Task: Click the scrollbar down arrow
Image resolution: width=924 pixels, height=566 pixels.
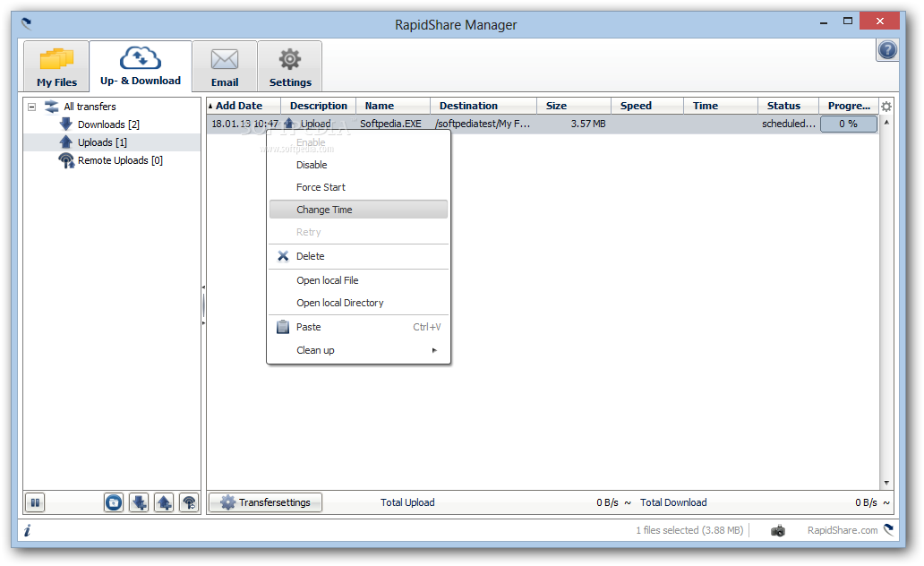Action: [x=886, y=483]
